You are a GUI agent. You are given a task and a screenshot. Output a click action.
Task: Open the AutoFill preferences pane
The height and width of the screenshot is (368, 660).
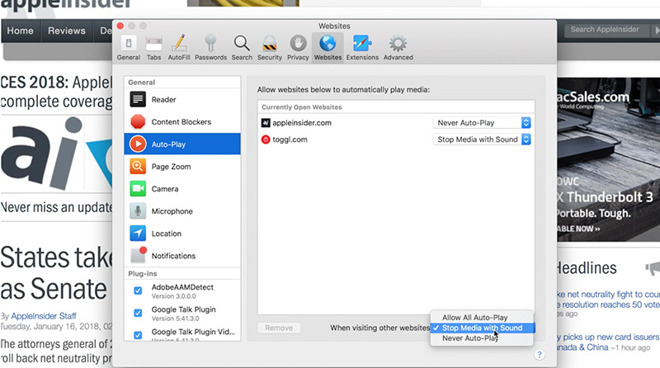tap(179, 48)
